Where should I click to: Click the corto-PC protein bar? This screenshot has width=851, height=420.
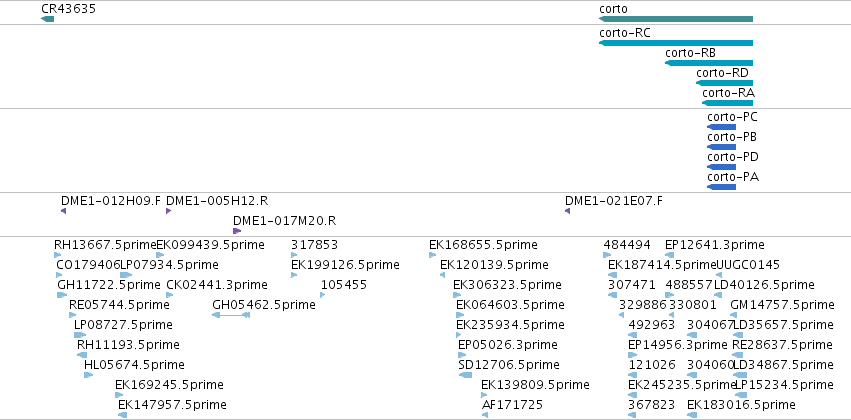(x=721, y=127)
